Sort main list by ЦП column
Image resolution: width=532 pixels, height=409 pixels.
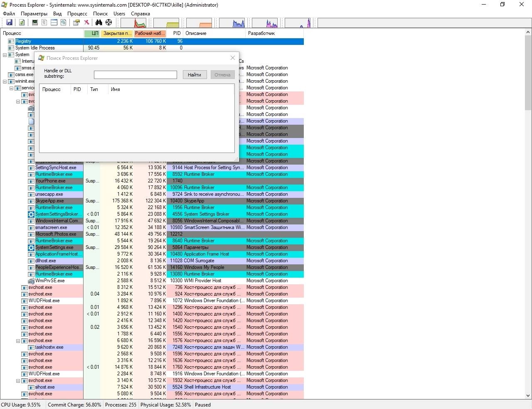coord(92,33)
